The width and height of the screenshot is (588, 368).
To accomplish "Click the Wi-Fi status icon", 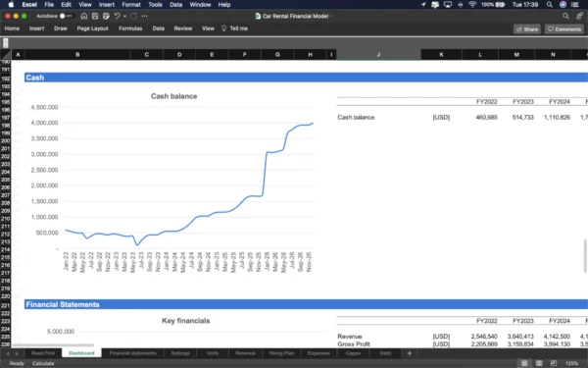I will coord(472,5).
